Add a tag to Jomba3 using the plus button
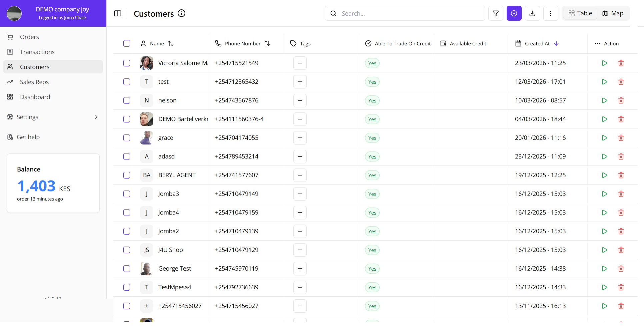This screenshot has height=326, width=644. 300,194
